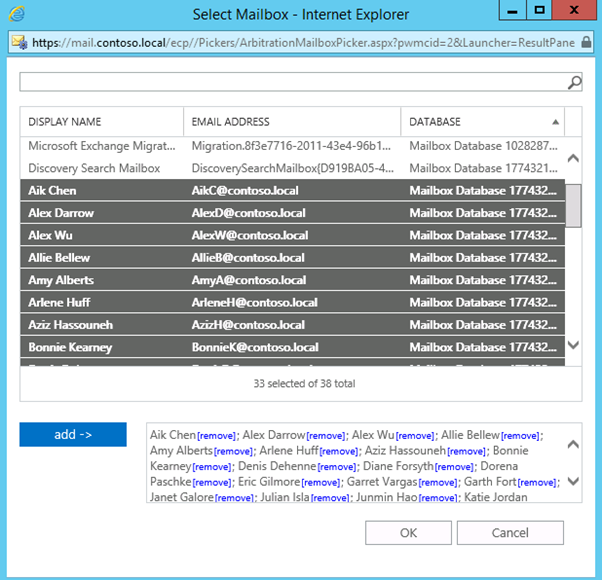Select the Aik Chen row

(x=293, y=190)
